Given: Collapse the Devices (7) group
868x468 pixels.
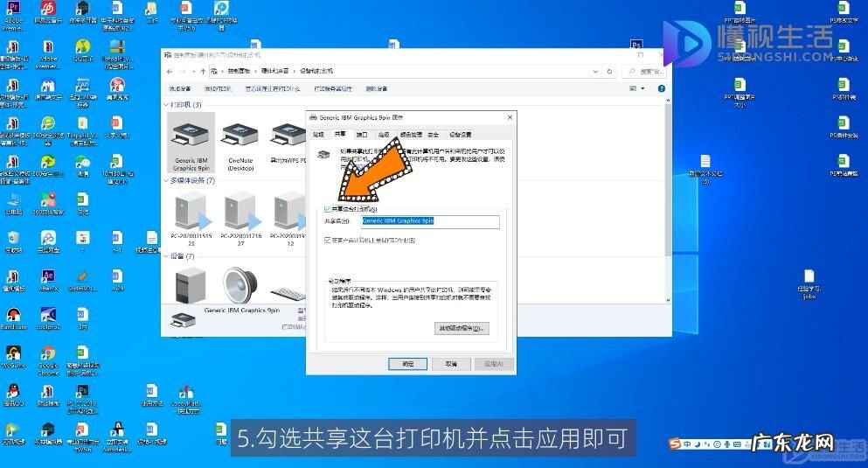Looking at the screenshot, I should 166,256.
